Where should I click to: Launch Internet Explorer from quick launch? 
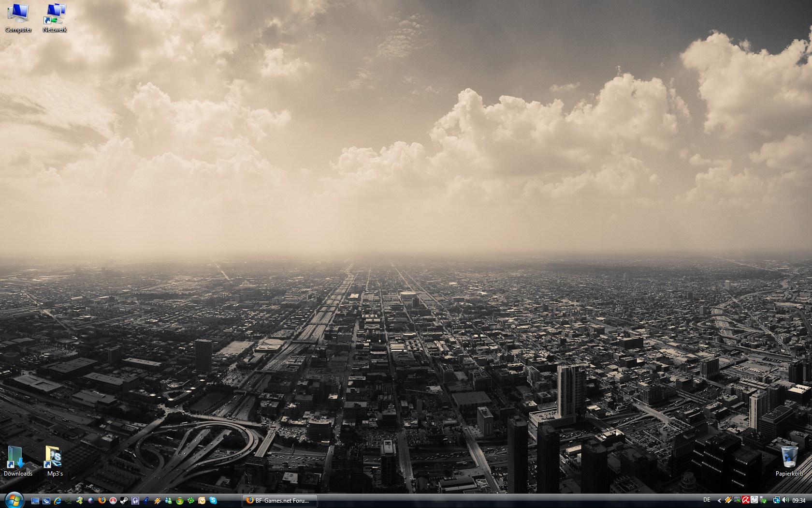click(x=58, y=501)
